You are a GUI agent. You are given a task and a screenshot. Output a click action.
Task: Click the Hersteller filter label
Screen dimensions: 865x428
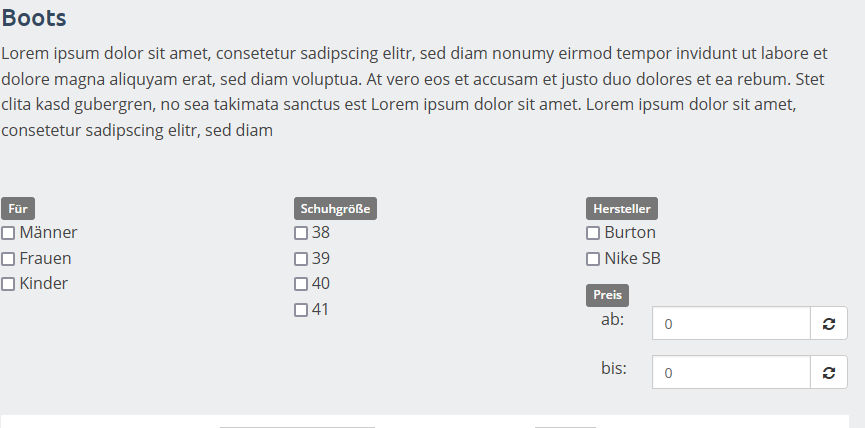coord(622,209)
